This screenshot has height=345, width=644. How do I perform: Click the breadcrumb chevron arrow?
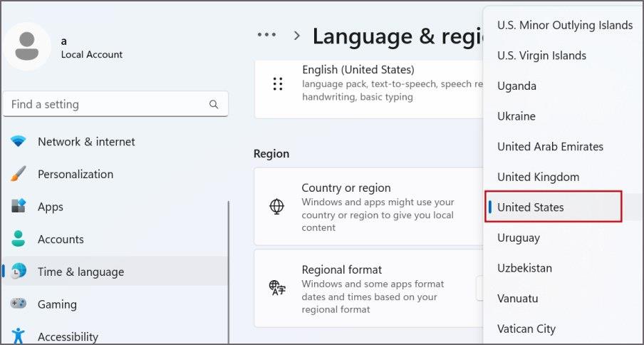pyautogui.click(x=297, y=36)
